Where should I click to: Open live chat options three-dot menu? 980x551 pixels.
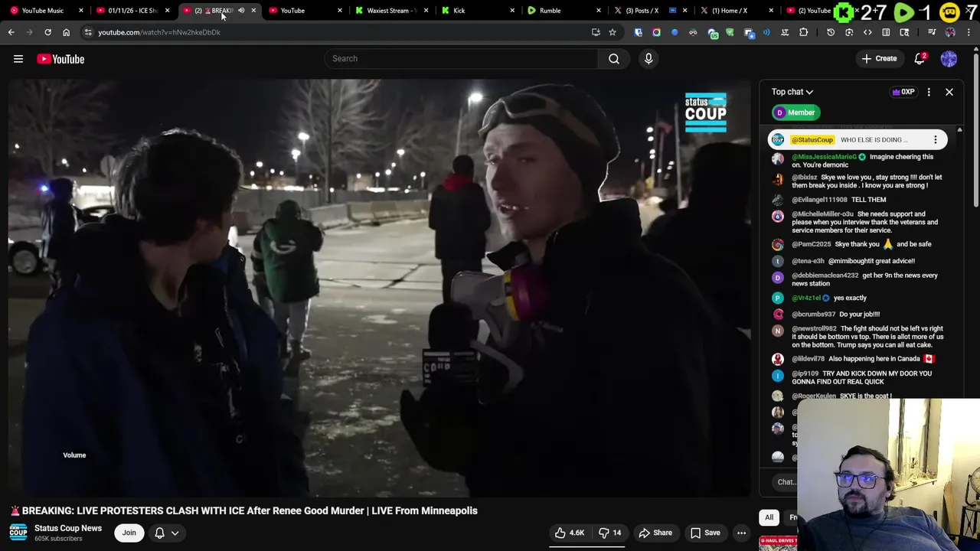(x=929, y=92)
